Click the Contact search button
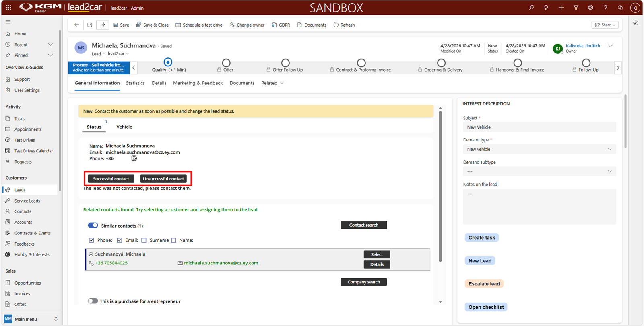Image resolution: width=644 pixels, height=326 pixels. pyautogui.click(x=364, y=225)
